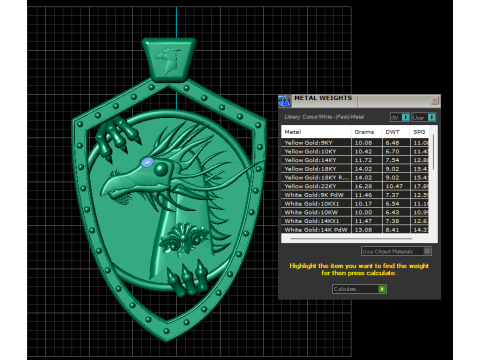The image size is (480, 360).
Task: Click the metal list horizontal scrollbar
Action: (x=351, y=239)
